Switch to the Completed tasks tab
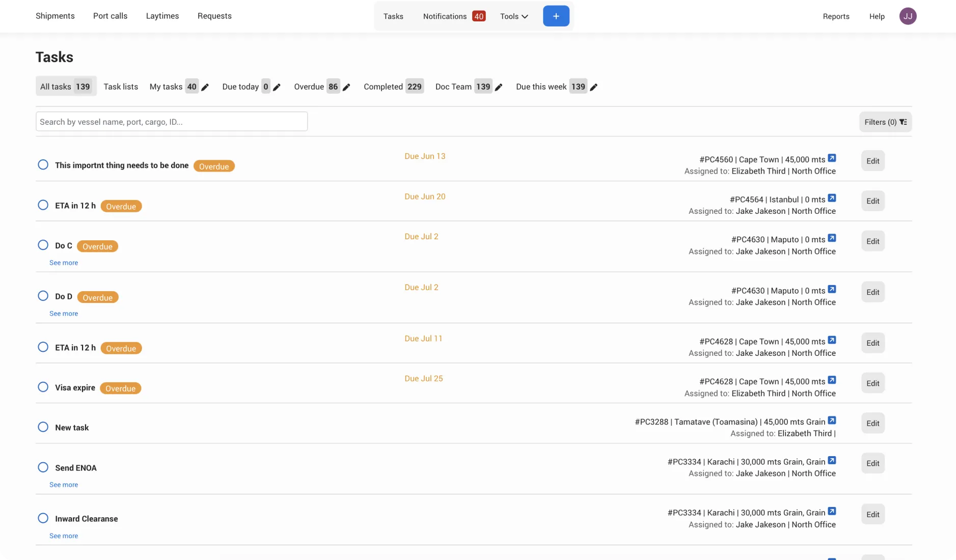This screenshot has height=560, width=956. pyautogui.click(x=393, y=87)
